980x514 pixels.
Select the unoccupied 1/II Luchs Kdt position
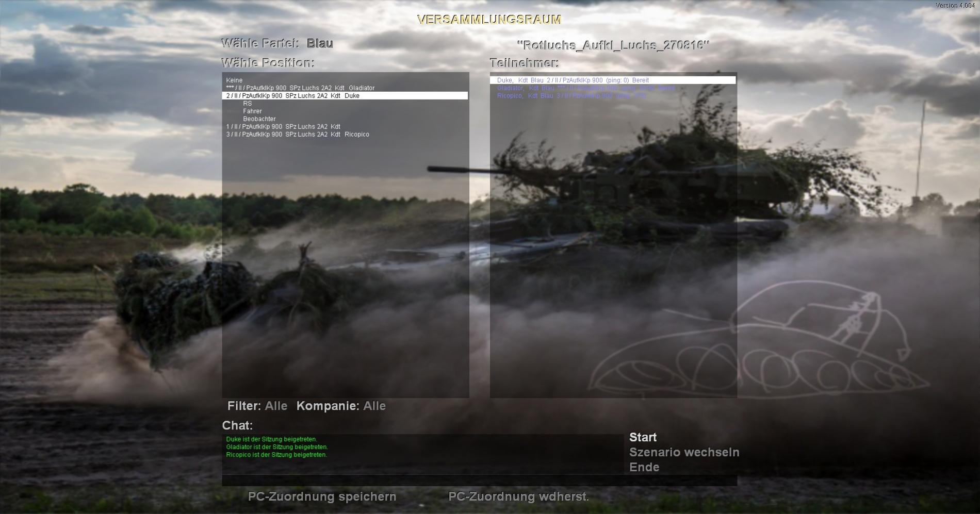(x=283, y=127)
